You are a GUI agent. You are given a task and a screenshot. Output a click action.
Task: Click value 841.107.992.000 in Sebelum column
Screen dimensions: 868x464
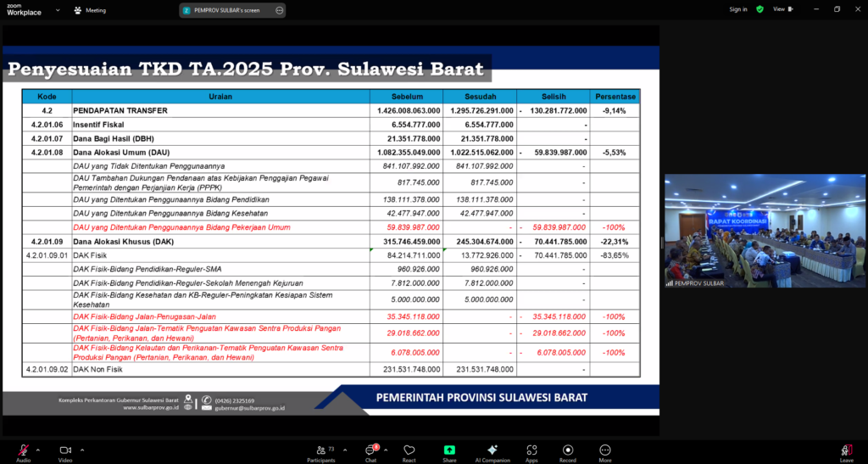pyautogui.click(x=411, y=166)
